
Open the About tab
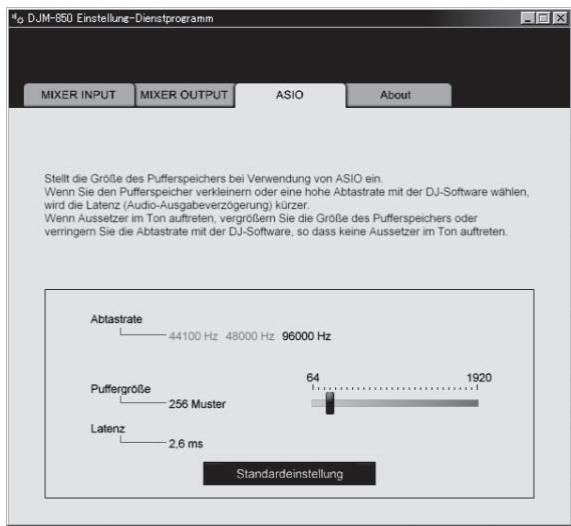point(399,95)
